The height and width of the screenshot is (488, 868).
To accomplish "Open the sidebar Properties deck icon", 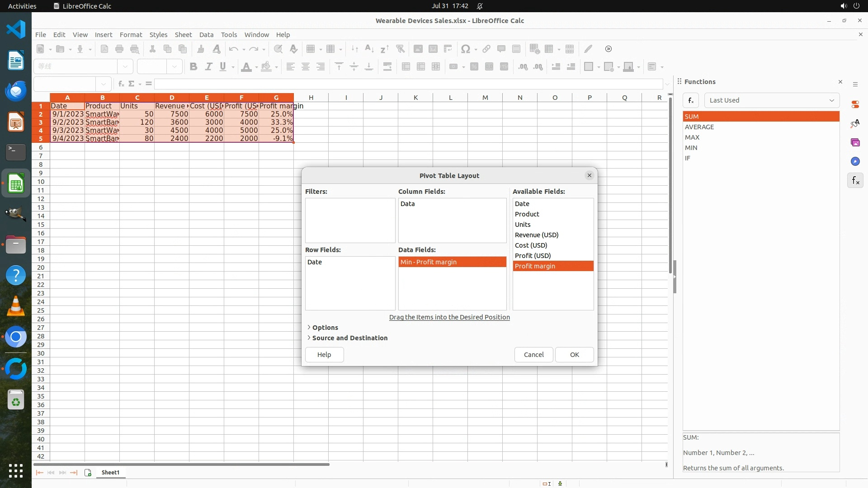I will 855,104.
